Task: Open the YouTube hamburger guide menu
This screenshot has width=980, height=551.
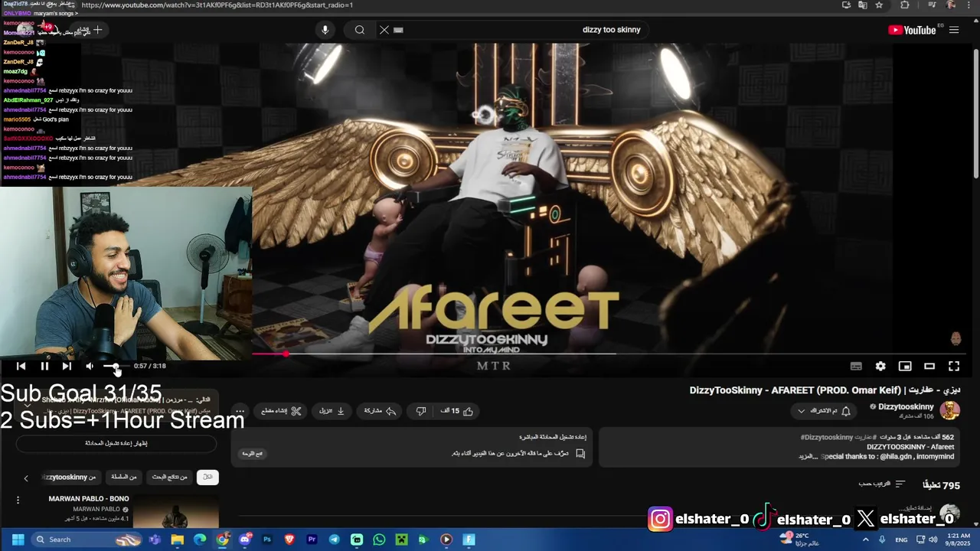Action: point(954,30)
